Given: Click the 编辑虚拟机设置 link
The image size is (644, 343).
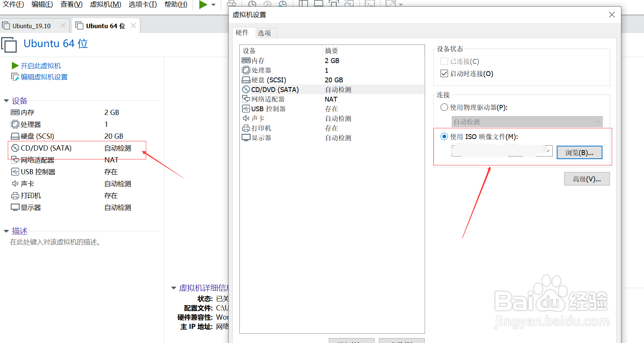Looking at the screenshot, I should [44, 77].
